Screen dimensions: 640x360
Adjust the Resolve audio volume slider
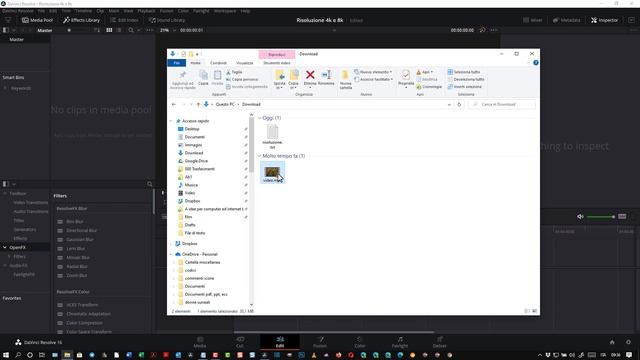600,217
